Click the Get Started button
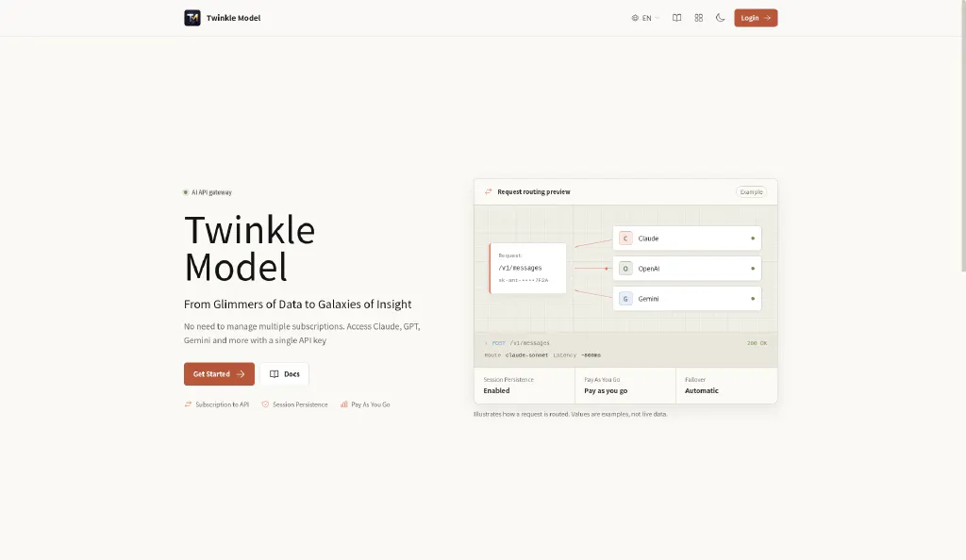The width and height of the screenshot is (966, 560). tap(219, 374)
